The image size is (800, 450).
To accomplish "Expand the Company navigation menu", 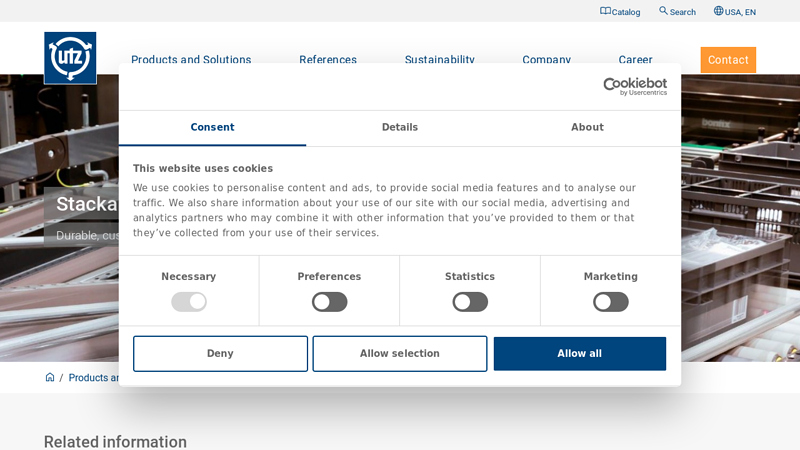I will click(x=546, y=59).
